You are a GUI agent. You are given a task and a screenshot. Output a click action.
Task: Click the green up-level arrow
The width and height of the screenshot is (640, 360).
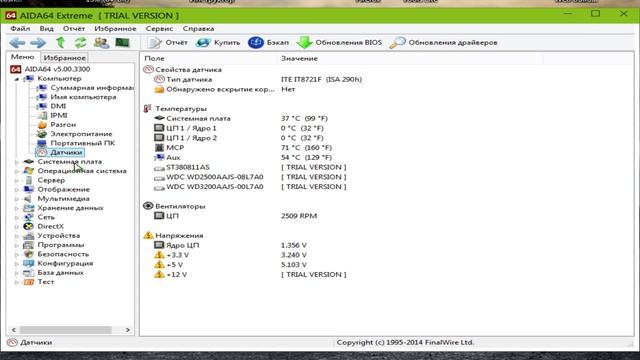pyautogui.click(x=60, y=42)
